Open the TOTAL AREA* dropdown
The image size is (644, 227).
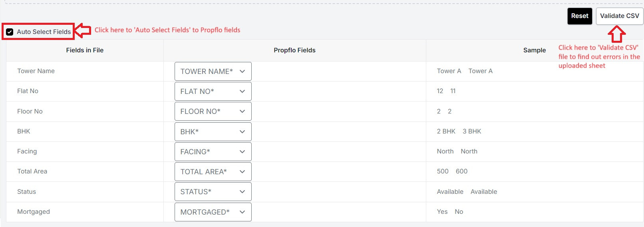[x=213, y=171]
